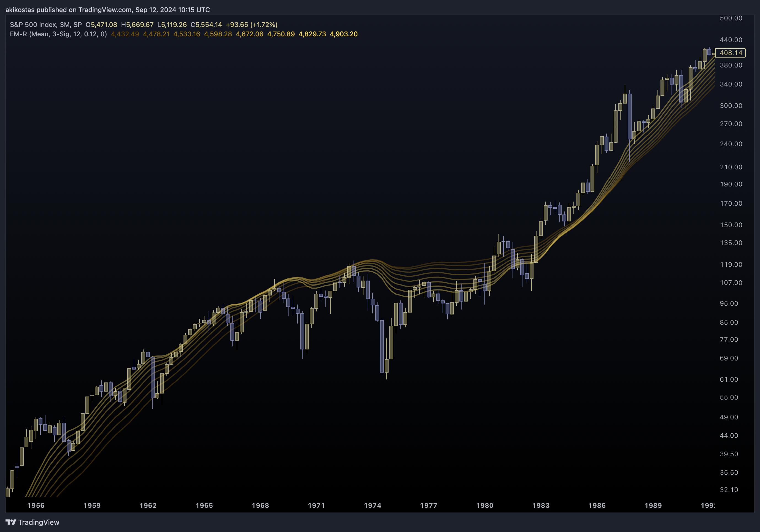Image resolution: width=760 pixels, height=532 pixels.
Task: Click the indicator value 4,672.06
Action: pyautogui.click(x=250, y=34)
